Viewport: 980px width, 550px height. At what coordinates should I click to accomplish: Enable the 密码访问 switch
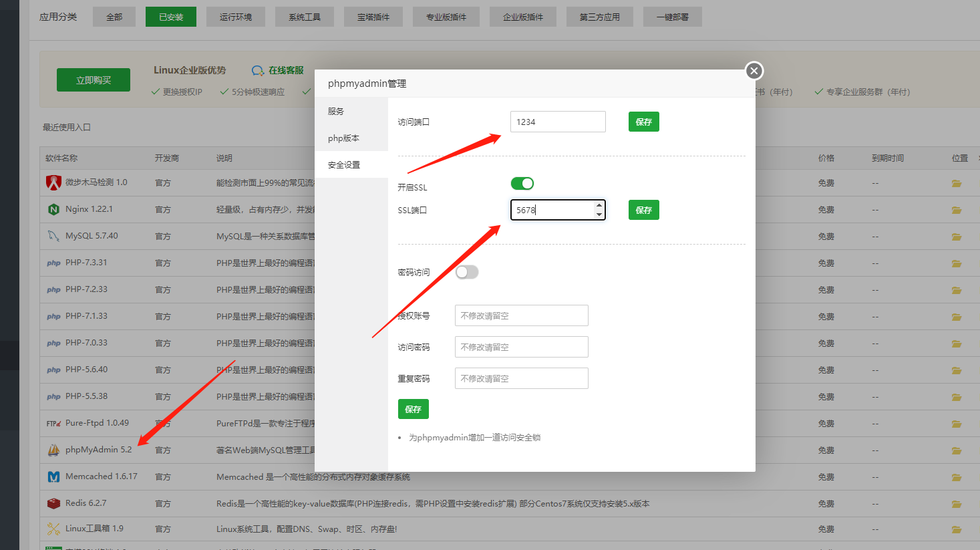(467, 272)
